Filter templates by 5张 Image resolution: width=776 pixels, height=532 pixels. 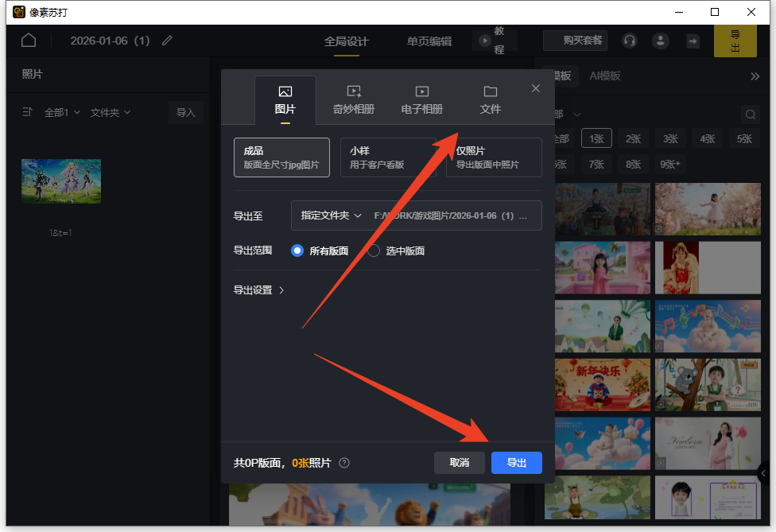[744, 138]
